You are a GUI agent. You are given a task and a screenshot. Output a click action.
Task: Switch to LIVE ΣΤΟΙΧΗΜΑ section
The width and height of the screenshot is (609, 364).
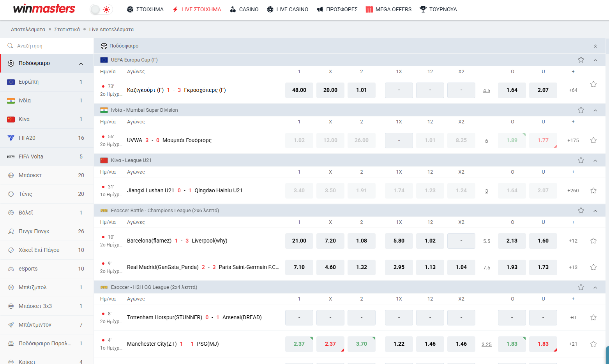point(196,9)
